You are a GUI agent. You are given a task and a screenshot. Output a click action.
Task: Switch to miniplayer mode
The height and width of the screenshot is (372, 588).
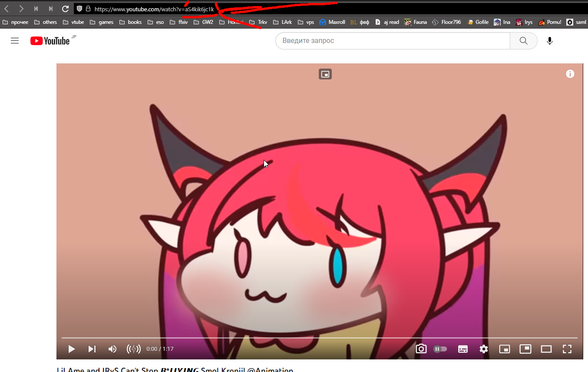click(x=504, y=349)
